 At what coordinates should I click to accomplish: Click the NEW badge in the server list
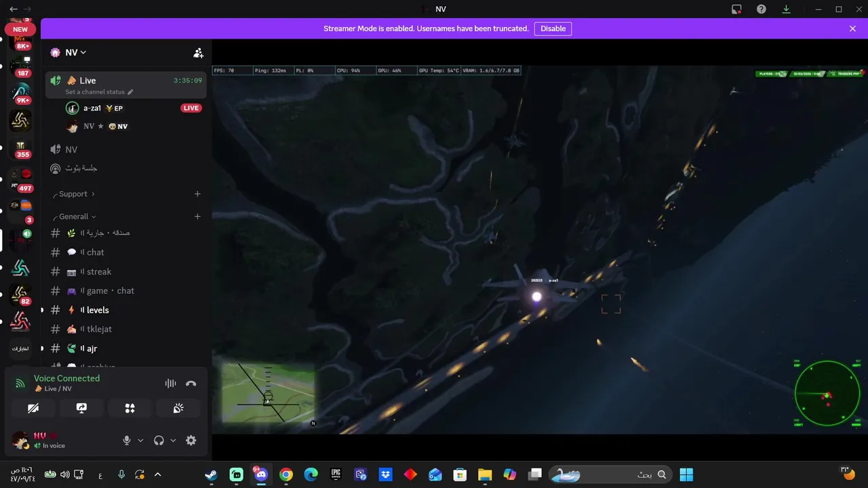20,29
